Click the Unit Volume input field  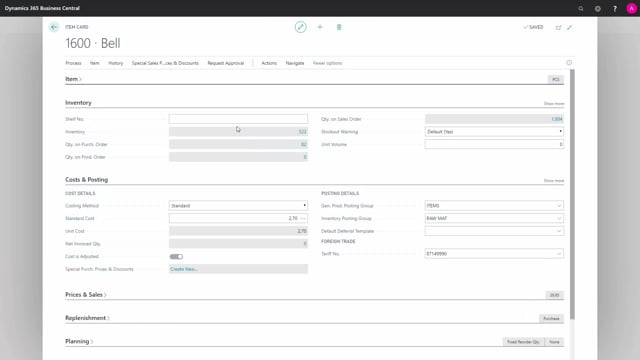click(494, 144)
